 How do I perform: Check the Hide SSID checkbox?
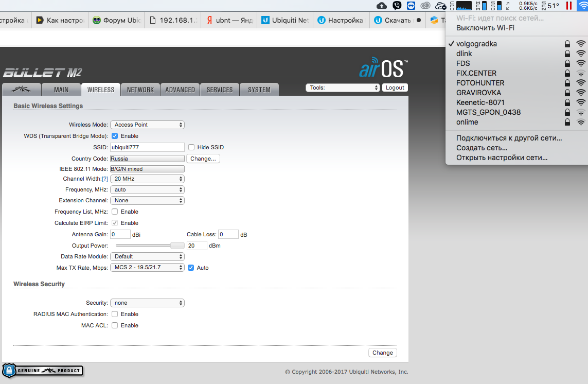pyautogui.click(x=191, y=147)
